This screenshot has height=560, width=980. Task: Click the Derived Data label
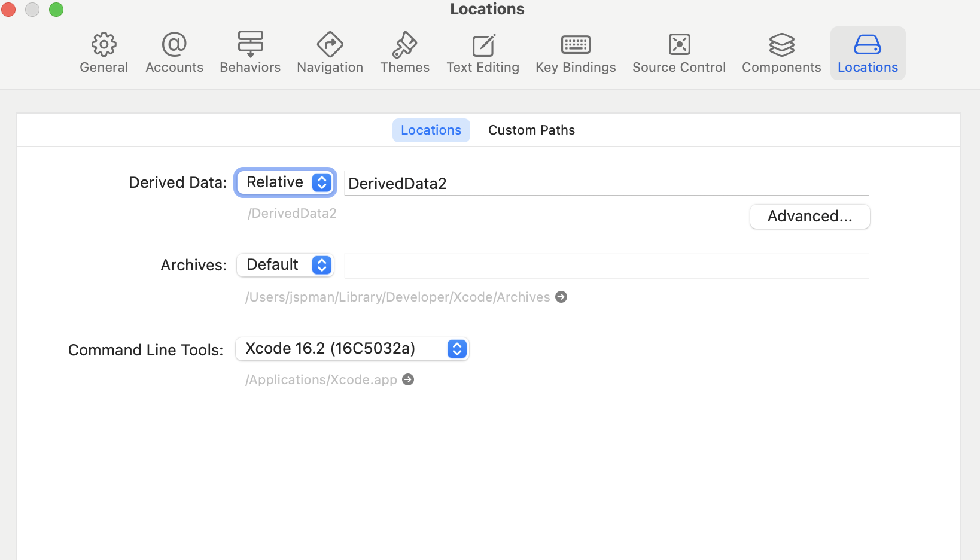click(178, 182)
